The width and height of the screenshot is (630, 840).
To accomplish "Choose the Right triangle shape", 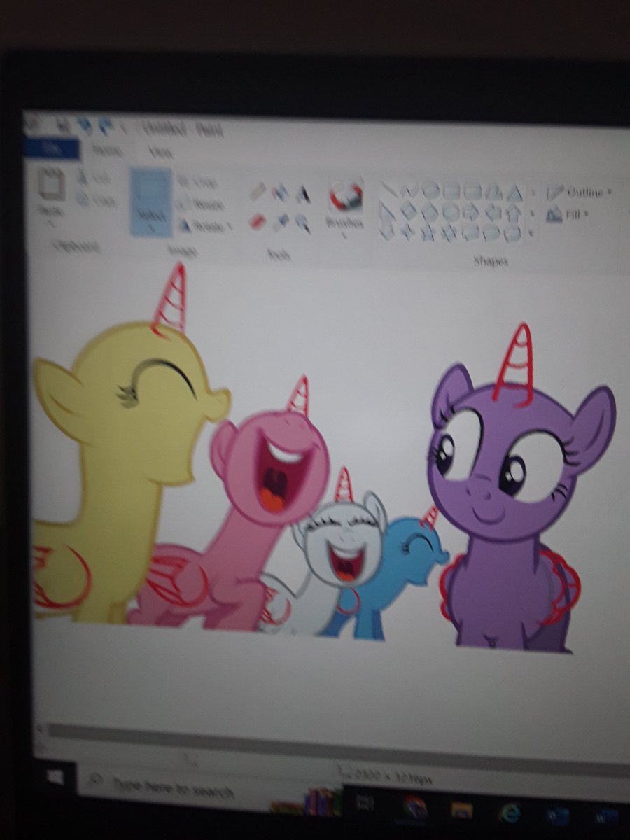I will (x=387, y=211).
